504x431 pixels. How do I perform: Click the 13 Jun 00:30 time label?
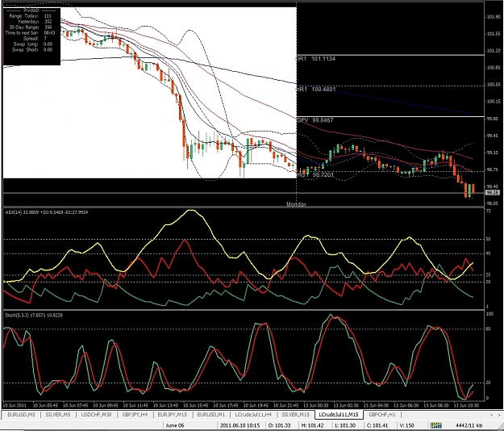click(317, 405)
